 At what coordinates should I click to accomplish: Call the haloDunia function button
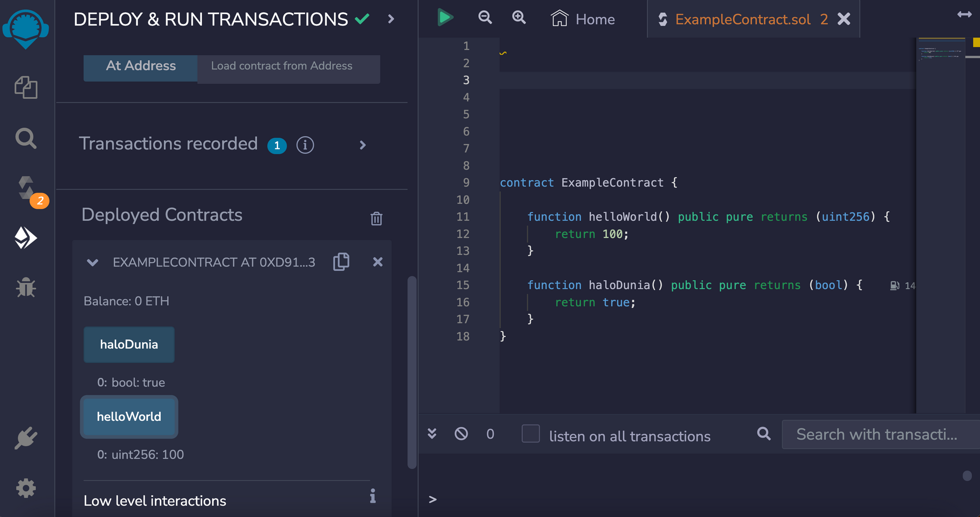pyautogui.click(x=129, y=345)
